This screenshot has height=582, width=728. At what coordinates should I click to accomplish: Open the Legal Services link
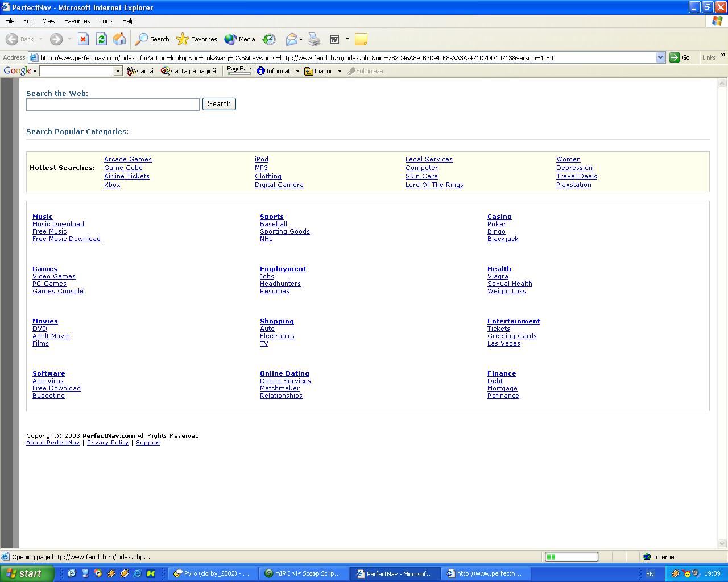pyautogui.click(x=429, y=159)
